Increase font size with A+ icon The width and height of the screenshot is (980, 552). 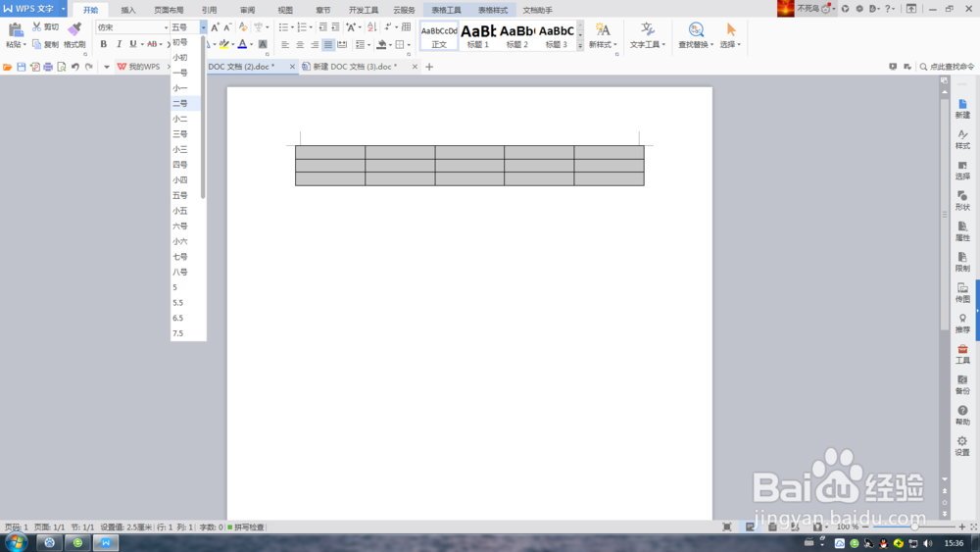pyautogui.click(x=215, y=27)
